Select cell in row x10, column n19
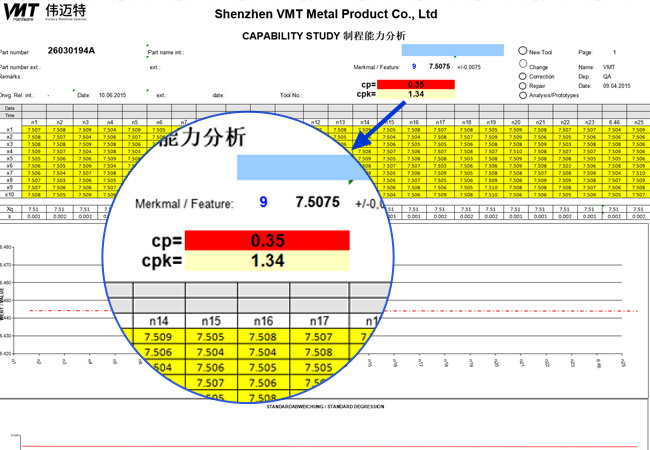650x450 pixels. 491,195
